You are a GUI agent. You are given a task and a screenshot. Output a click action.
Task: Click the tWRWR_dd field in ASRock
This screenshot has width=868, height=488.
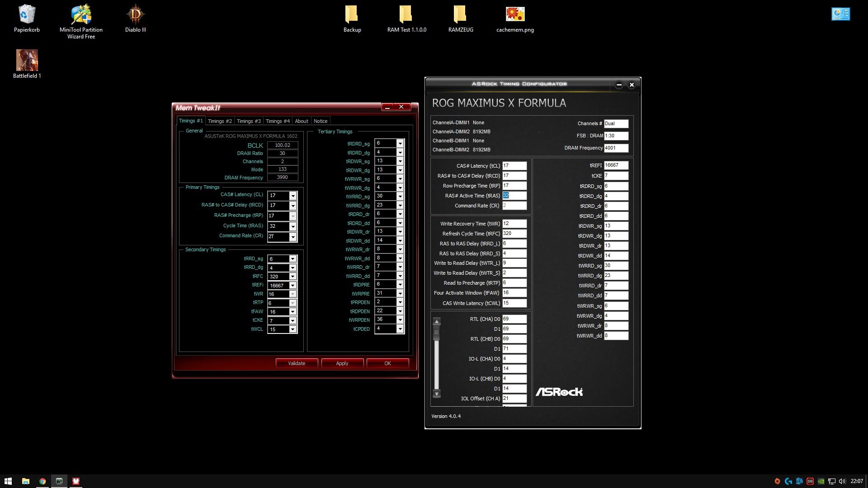tap(616, 336)
